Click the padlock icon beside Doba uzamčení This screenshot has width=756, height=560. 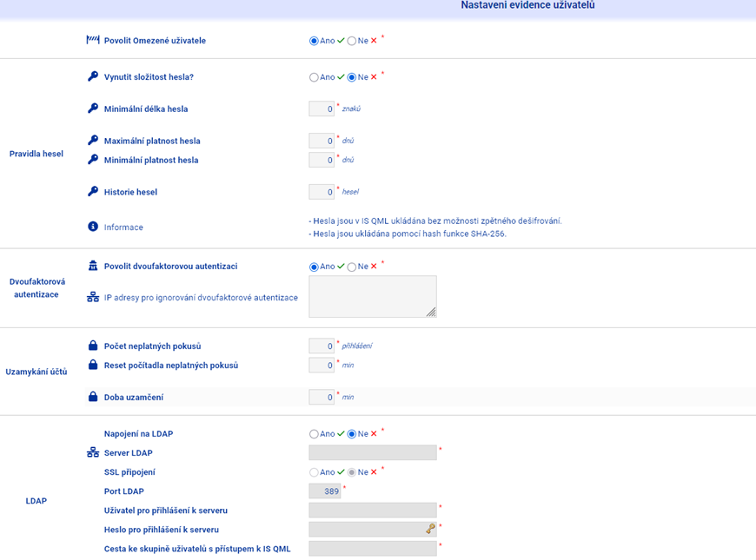(x=93, y=397)
